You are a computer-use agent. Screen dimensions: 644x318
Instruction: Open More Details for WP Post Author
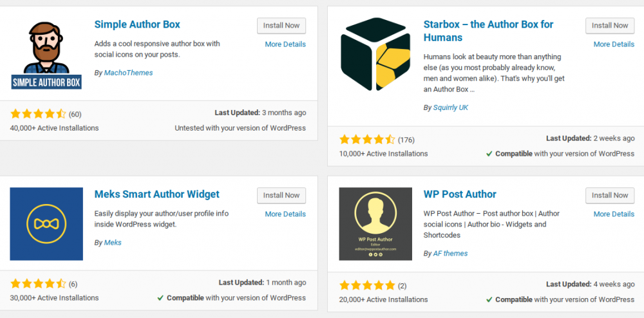[614, 214]
